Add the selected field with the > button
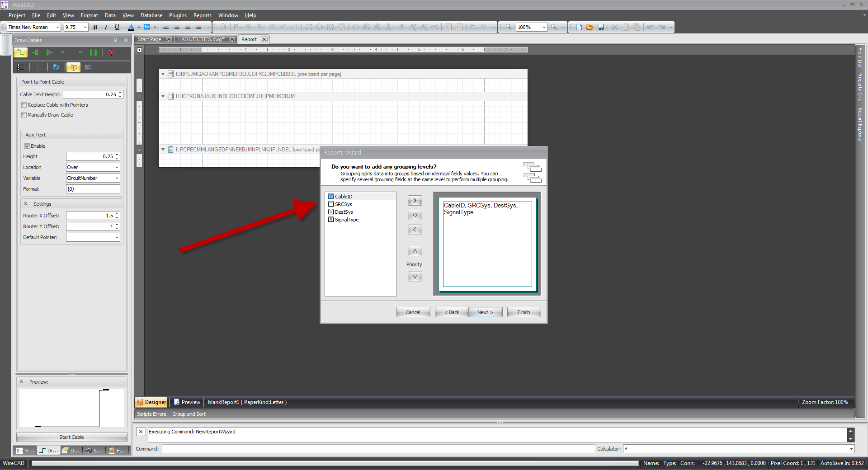Image resolution: width=868 pixels, height=470 pixels. coord(415,201)
